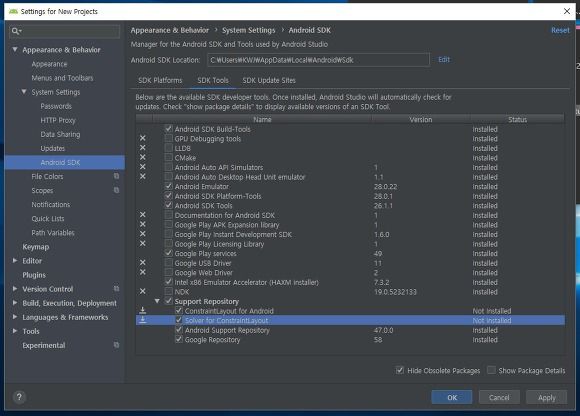Uncheck Google Play services checkbox
580x416 pixels.
tap(169, 253)
